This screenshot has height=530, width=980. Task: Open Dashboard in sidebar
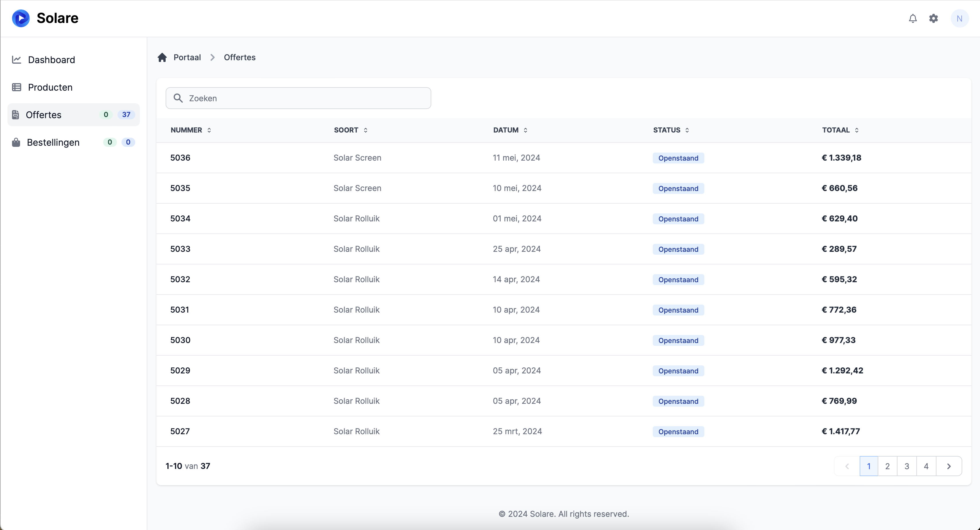pyautogui.click(x=74, y=60)
